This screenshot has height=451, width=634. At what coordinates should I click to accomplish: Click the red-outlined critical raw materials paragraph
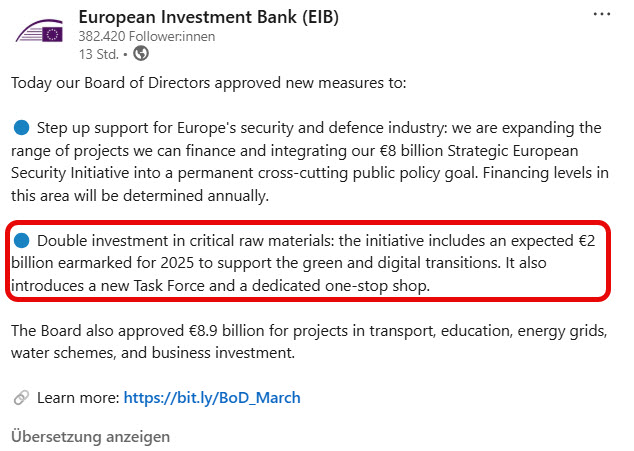pyautogui.click(x=308, y=263)
